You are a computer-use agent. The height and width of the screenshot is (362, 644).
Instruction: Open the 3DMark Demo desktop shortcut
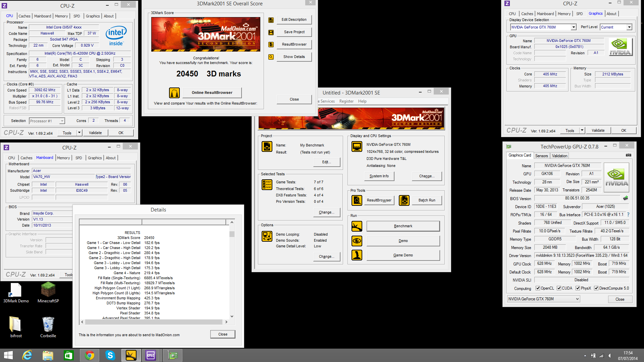pos(16,293)
